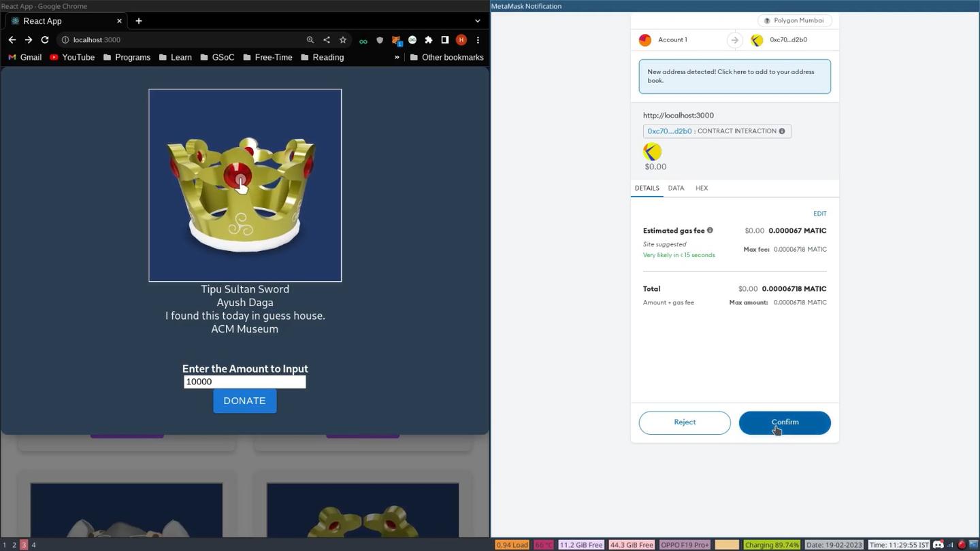The image size is (980, 551).
Task: Click the Discord tray icon
Action: 938,545
